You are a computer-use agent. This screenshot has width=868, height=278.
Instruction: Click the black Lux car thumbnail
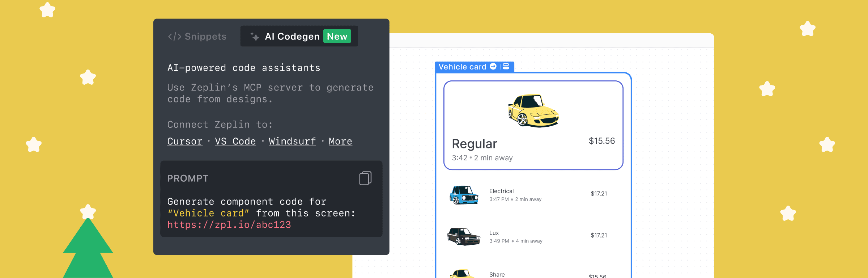464,236
